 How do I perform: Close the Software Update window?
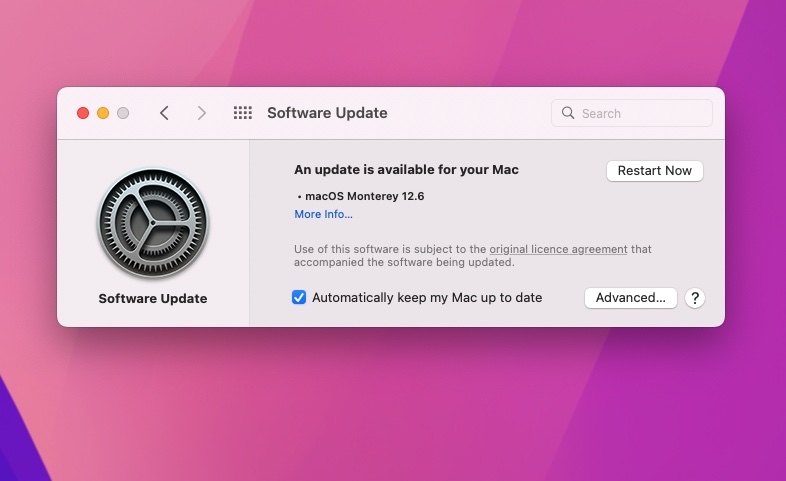[83, 113]
